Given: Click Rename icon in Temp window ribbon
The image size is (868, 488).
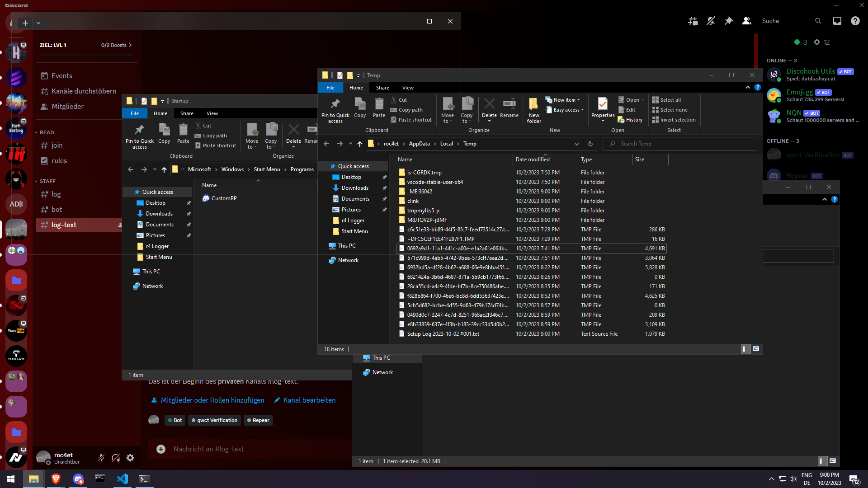Looking at the screenshot, I should [x=509, y=108].
